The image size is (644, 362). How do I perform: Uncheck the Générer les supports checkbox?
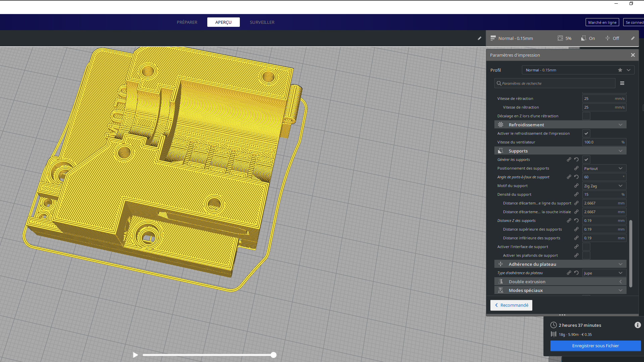coord(586,160)
